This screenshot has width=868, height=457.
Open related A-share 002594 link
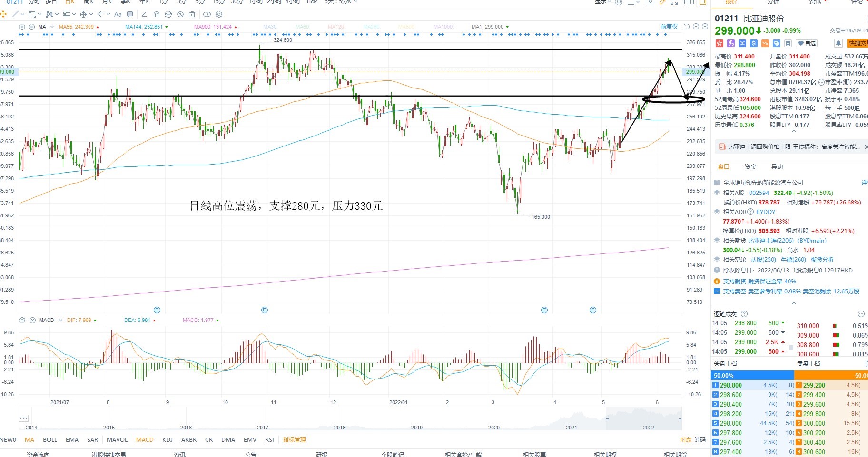click(x=759, y=193)
